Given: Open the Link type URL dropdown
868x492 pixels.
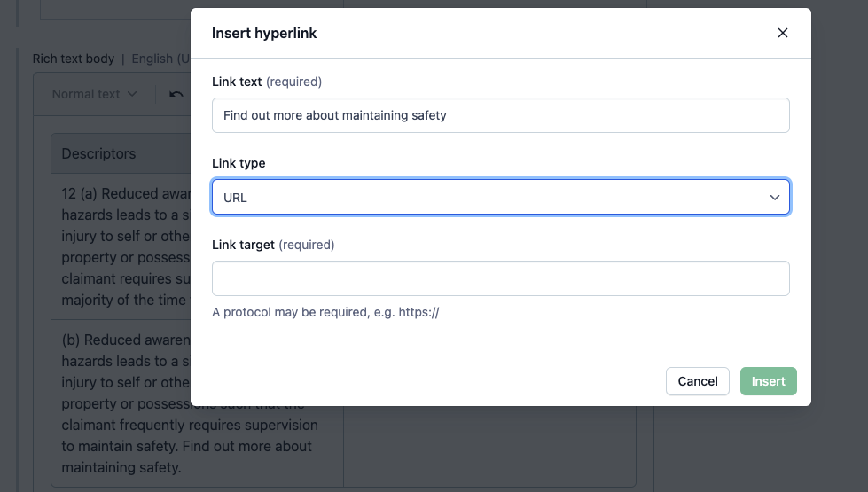Looking at the screenshot, I should 500,197.
